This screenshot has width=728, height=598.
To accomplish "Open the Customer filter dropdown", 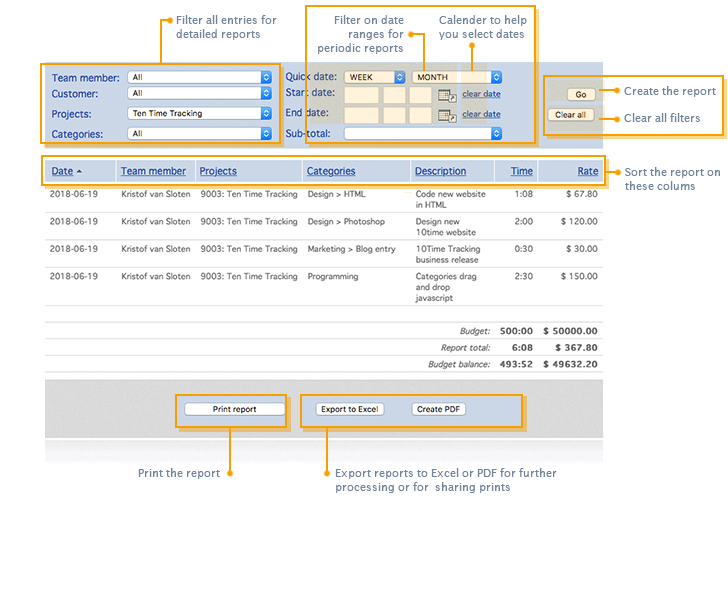I will point(200,93).
